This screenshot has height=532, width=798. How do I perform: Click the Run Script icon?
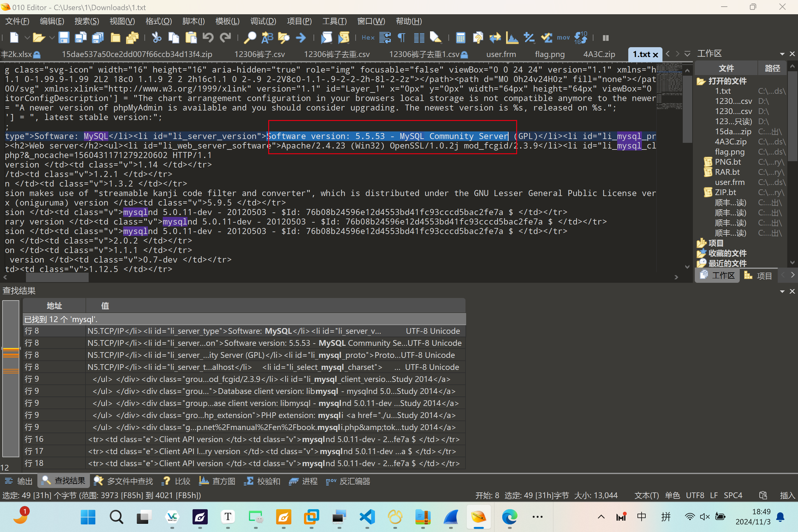pos(326,38)
